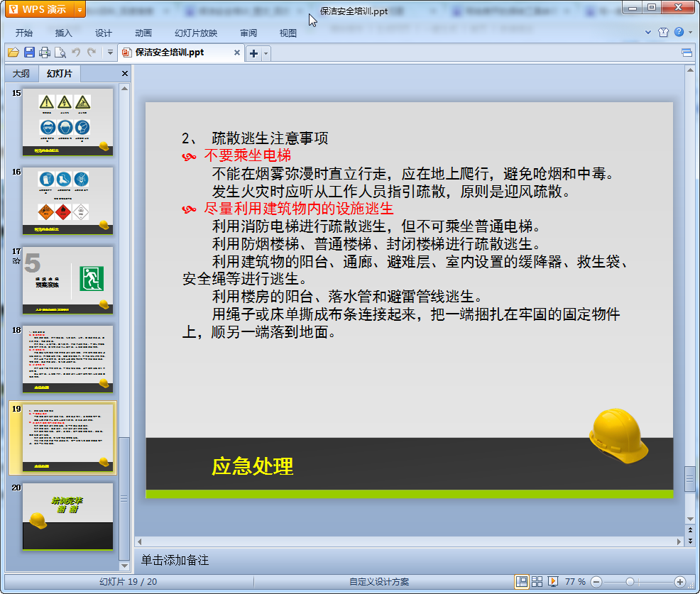Click the redo arrow icon
The image size is (700, 594).
(92, 53)
